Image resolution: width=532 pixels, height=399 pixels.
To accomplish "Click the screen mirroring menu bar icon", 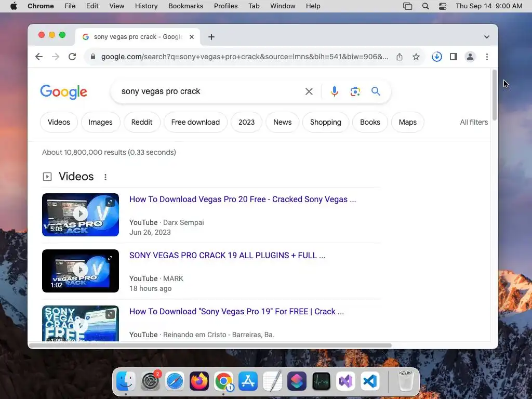I will (x=407, y=6).
